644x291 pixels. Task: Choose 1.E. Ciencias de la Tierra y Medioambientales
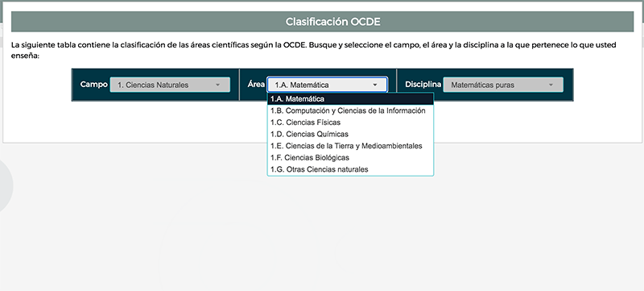tap(350, 145)
